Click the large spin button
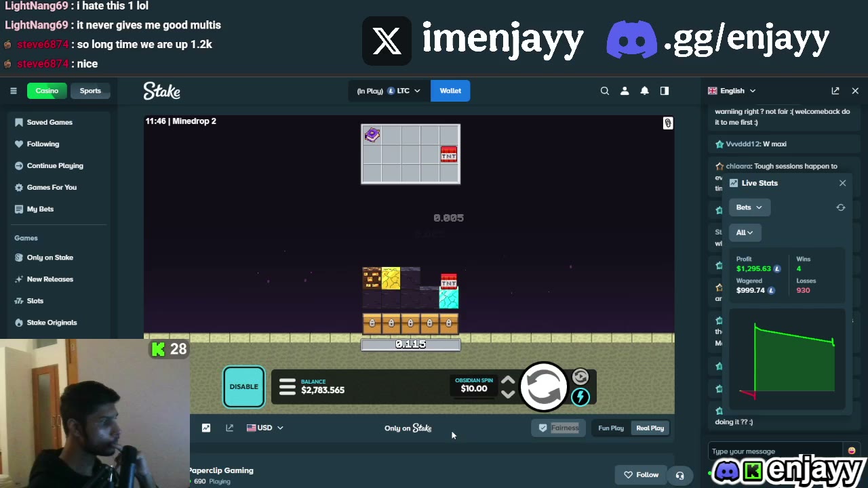868x488 pixels. (544, 387)
